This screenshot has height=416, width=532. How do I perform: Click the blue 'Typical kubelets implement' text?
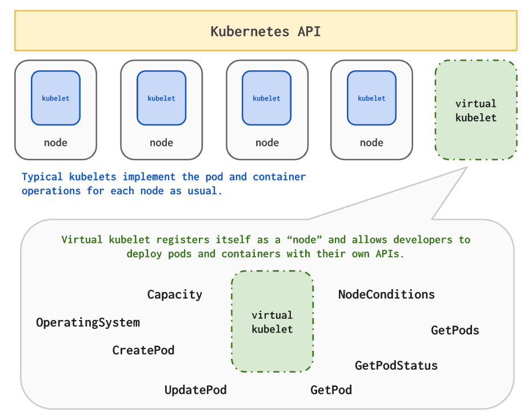163,183
